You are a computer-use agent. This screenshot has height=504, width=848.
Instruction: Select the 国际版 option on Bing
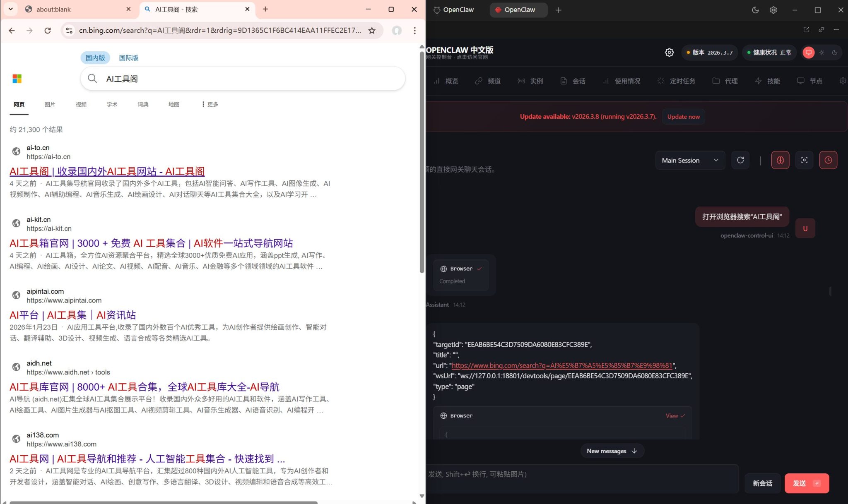point(128,58)
